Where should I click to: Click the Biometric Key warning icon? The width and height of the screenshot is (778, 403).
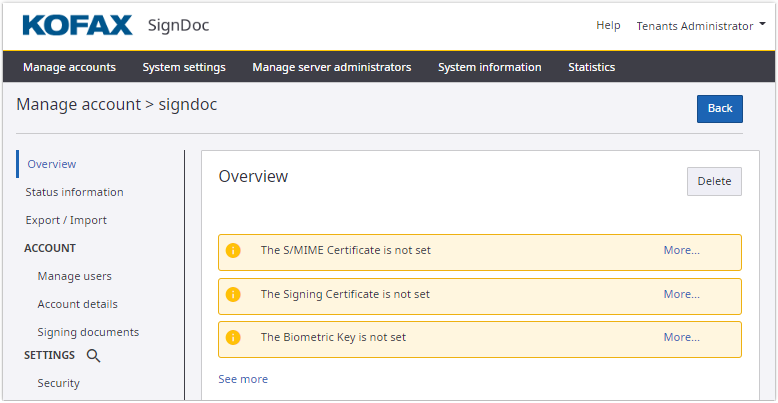coord(234,338)
